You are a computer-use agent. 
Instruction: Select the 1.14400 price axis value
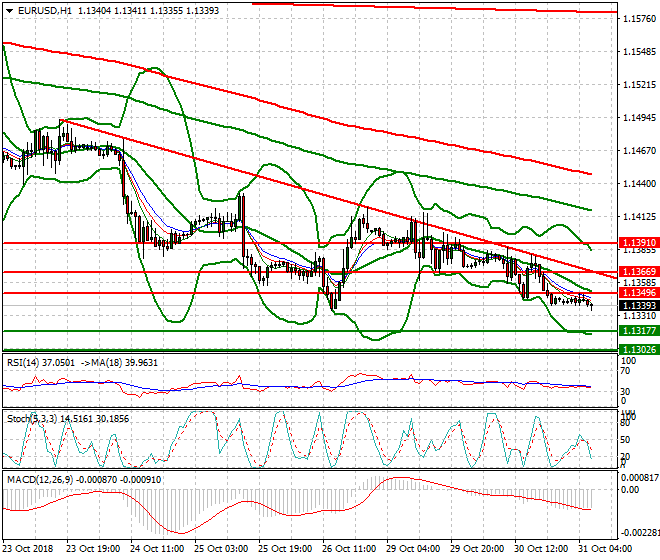tap(639, 184)
